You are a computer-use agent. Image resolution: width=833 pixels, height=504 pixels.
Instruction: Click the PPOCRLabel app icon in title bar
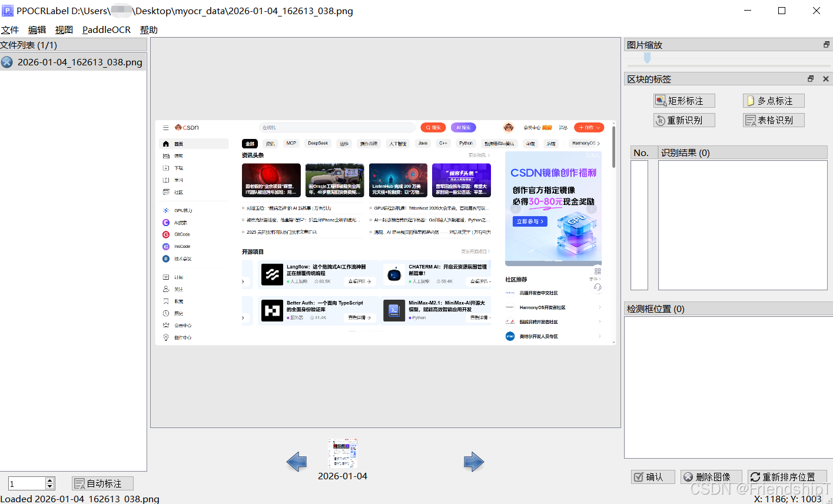pyautogui.click(x=8, y=11)
